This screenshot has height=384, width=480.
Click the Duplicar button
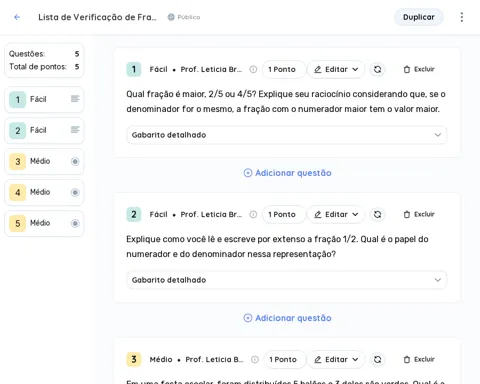pyautogui.click(x=419, y=17)
